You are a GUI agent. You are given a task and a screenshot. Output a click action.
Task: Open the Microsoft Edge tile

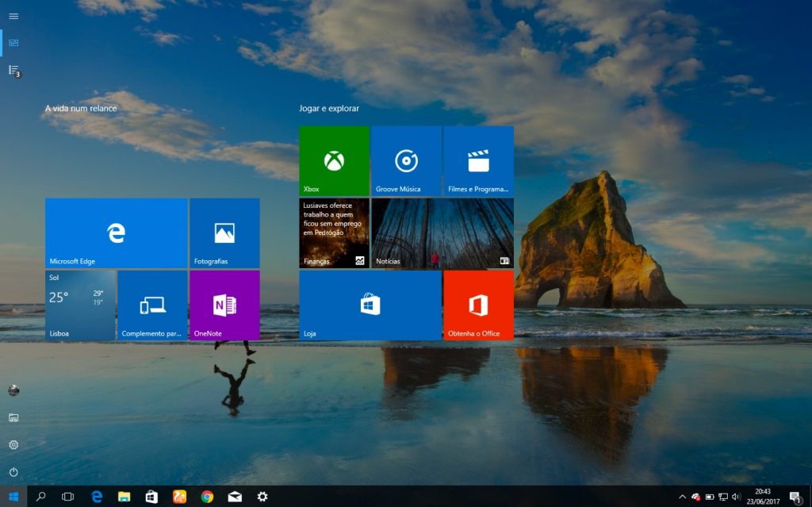pos(117,233)
